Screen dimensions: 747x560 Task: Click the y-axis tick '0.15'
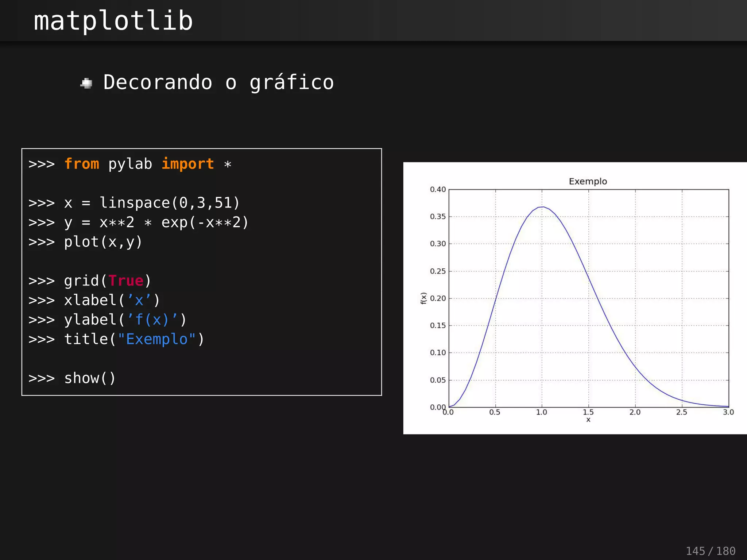coord(438,326)
